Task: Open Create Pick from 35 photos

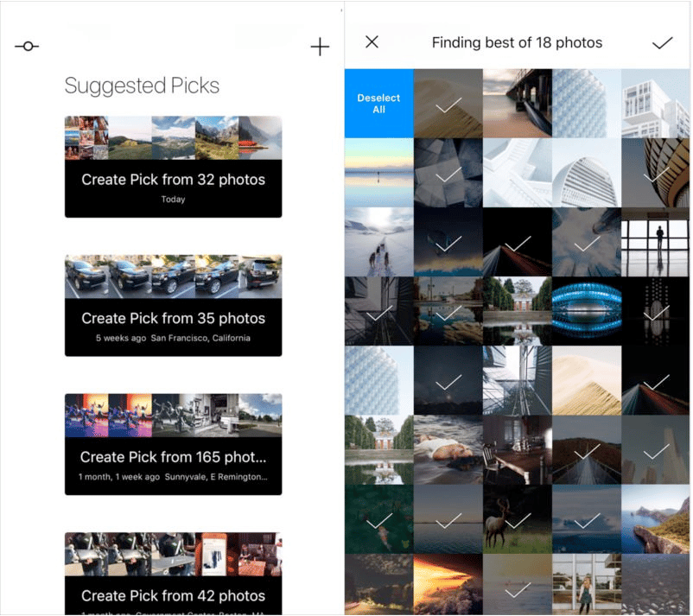Action: coord(173,305)
